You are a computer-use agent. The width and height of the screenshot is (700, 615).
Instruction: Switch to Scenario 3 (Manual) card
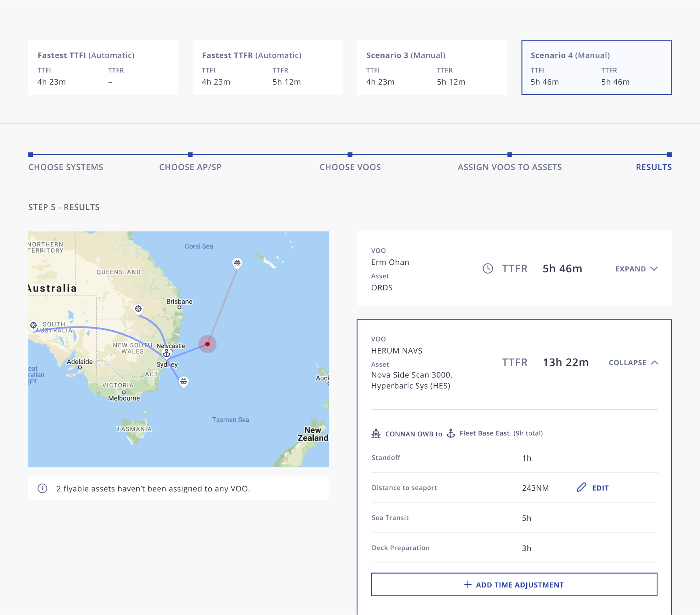click(432, 68)
